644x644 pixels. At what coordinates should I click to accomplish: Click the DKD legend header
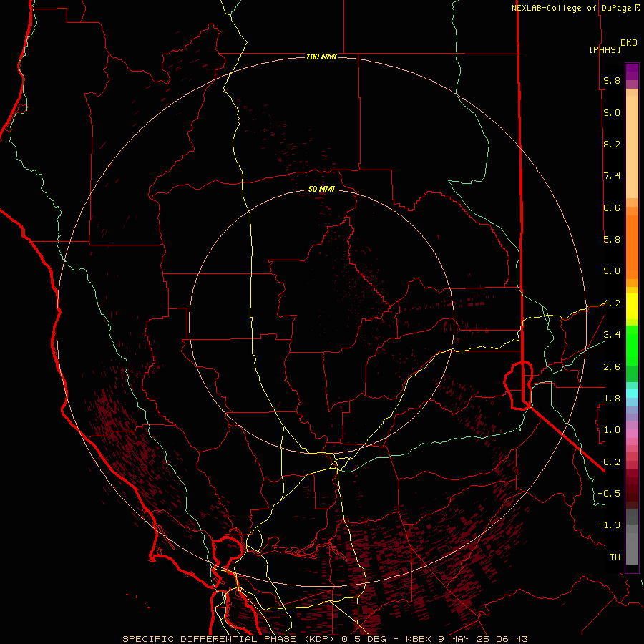point(629,43)
